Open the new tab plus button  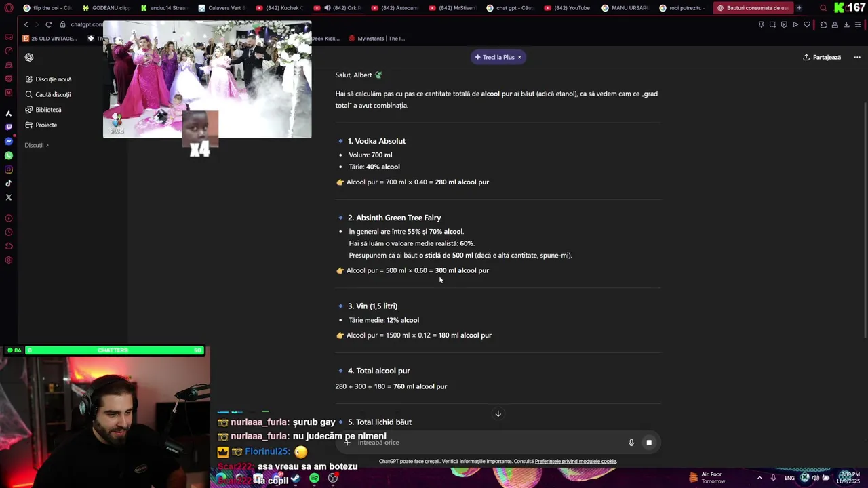(x=799, y=8)
